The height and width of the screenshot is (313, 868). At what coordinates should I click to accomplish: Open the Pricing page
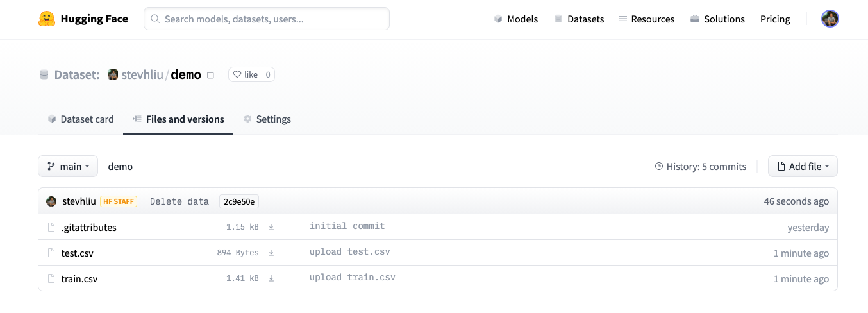click(775, 19)
